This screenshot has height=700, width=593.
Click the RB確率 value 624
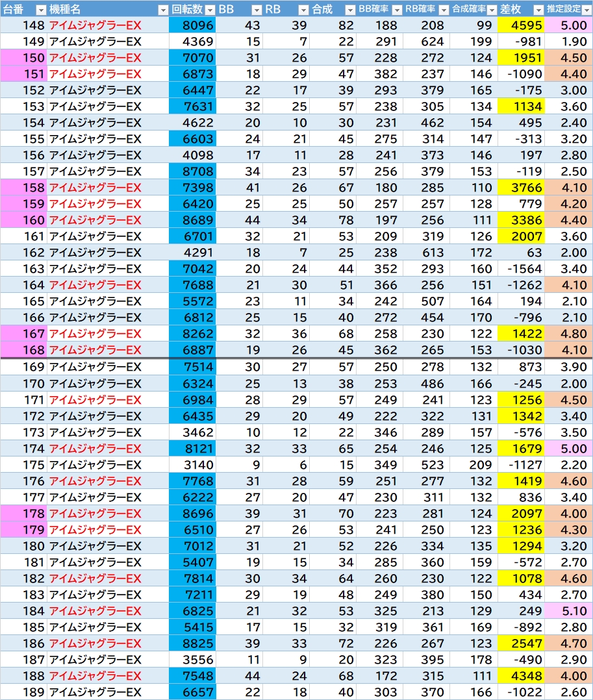click(426, 42)
